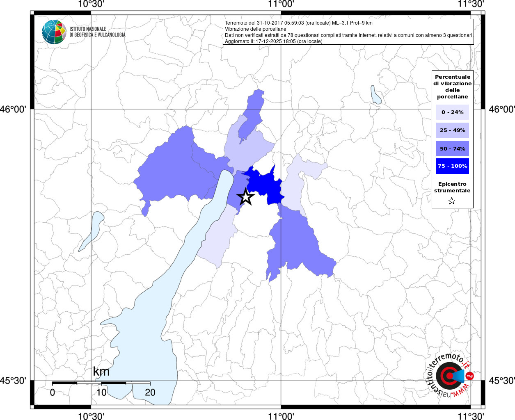Click the INGV globe logo
This screenshot has width=515, height=420.
(x=54, y=32)
